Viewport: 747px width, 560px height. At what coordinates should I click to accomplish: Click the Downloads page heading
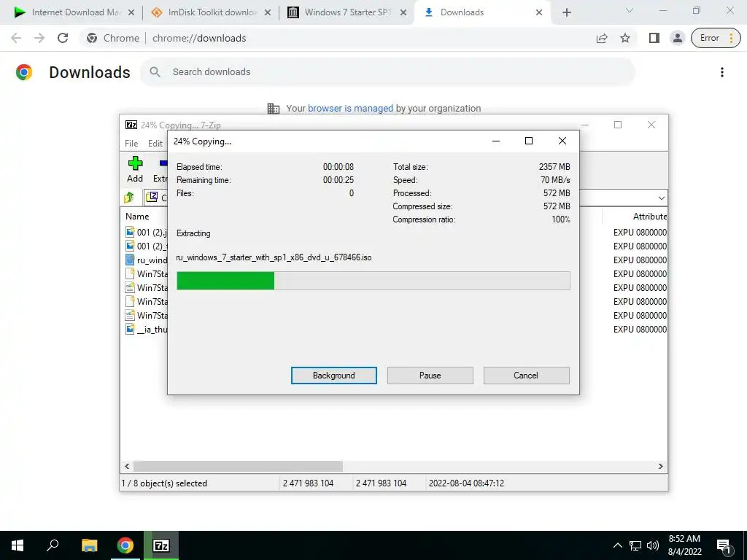(x=90, y=72)
